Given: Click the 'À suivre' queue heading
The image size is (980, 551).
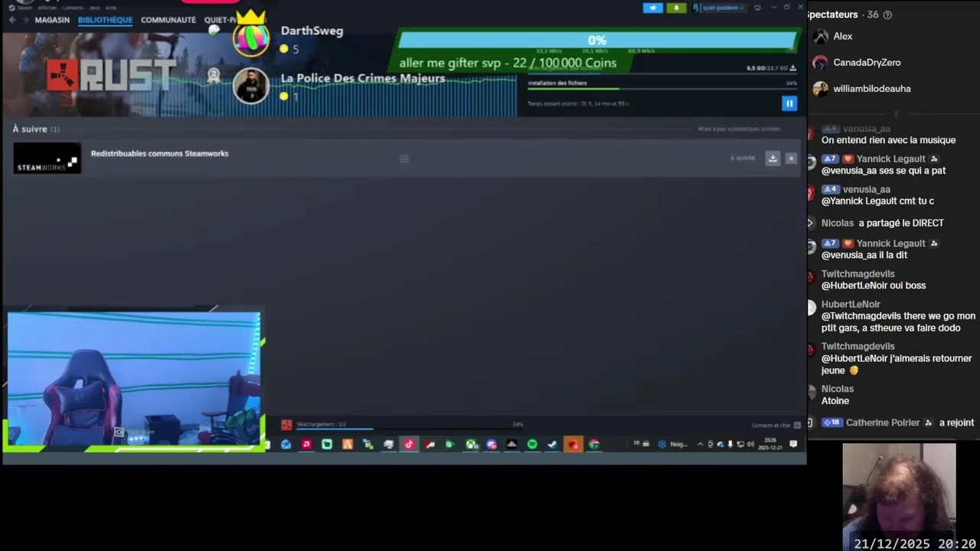Looking at the screenshot, I should click(x=36, y=129).
